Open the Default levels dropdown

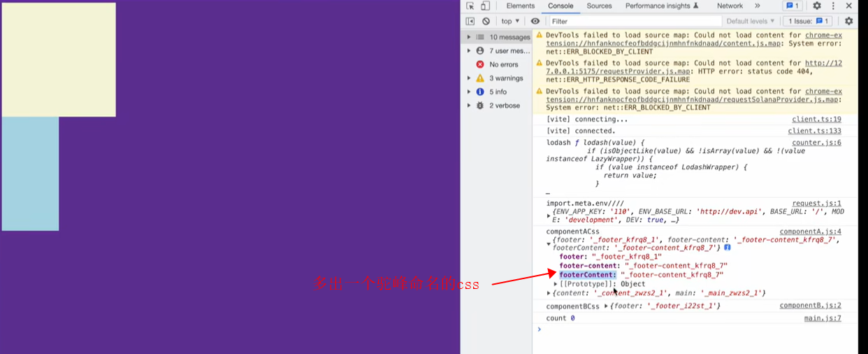tap(751, 21)
